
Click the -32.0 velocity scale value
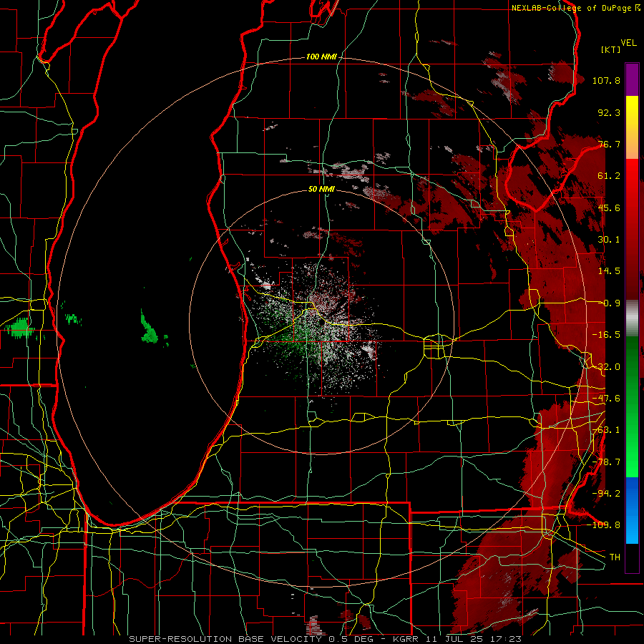606,367
